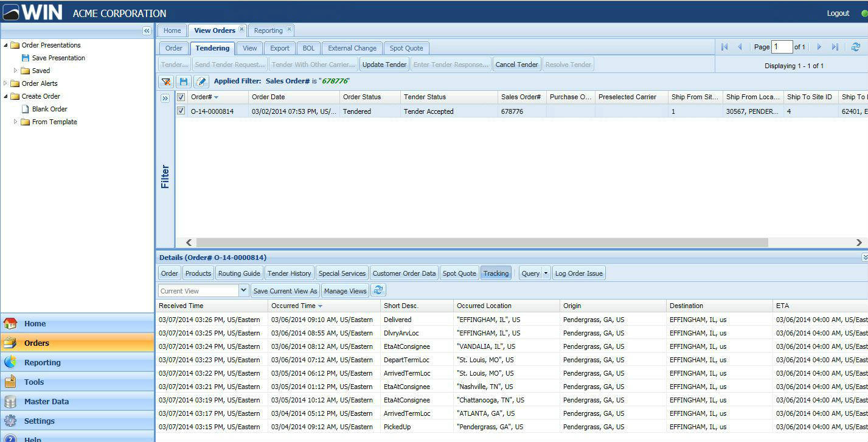Screen dimensions: 868x442
Task: Refresh tracking view next to Manage Views
Action: 378,290
